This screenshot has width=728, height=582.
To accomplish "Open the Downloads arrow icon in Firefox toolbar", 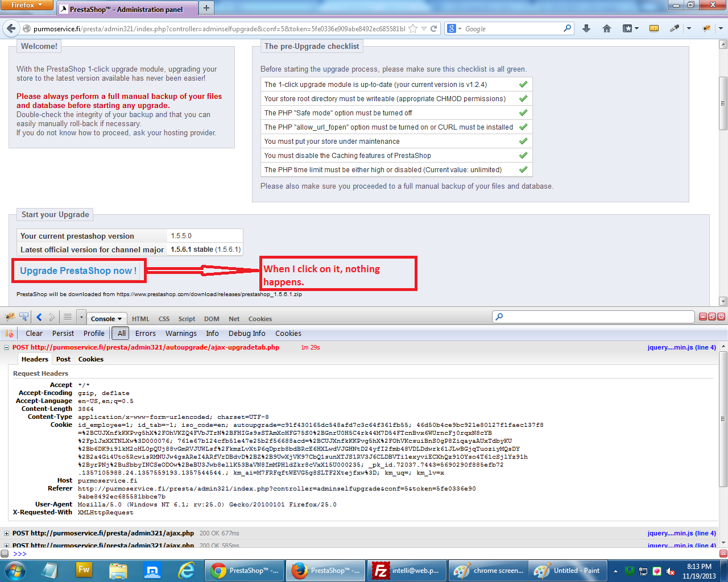I will [x=586, y=28].
